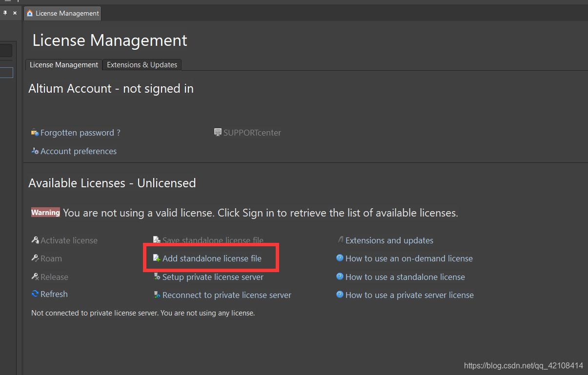Click help icon beside private server license
This screenshot has width=588, height=375.
point(340,295)
